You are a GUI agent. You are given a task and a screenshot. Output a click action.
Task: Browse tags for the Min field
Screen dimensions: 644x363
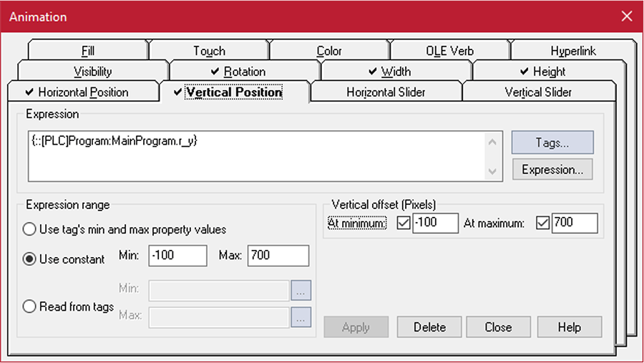coord(301,290)
